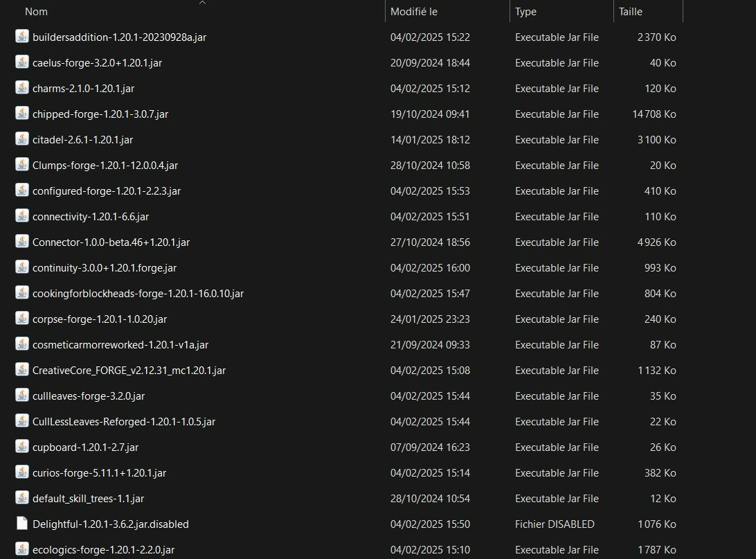Screen dimensions: 756x559
Task: Select file corpse-forge-1.20.1-1.0.20.jar
Action: (100, 319)
